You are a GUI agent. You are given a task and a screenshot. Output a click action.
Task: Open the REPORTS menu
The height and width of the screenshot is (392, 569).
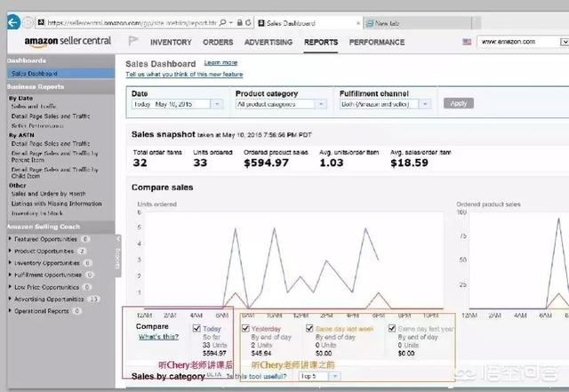(321, 42)
